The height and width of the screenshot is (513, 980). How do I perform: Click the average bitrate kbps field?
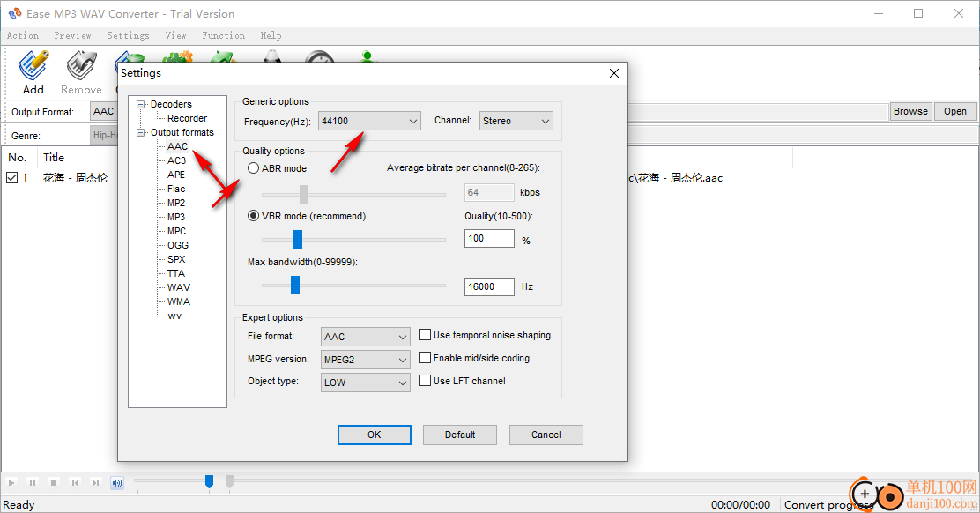tap(489, 192)
